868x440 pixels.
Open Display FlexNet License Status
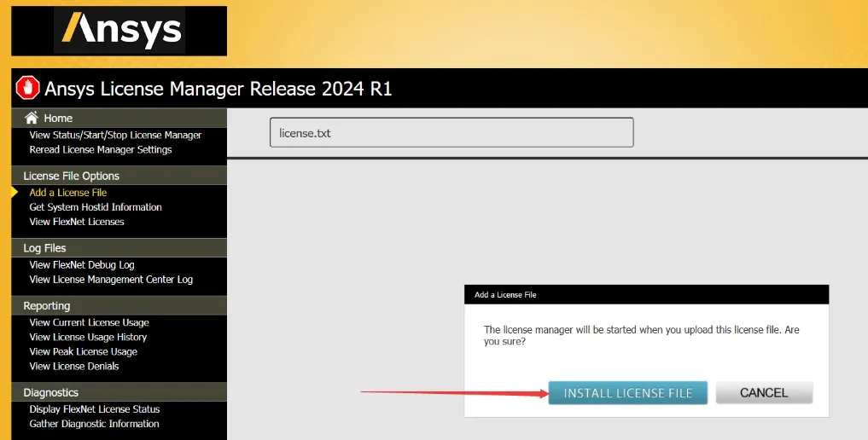95,409
